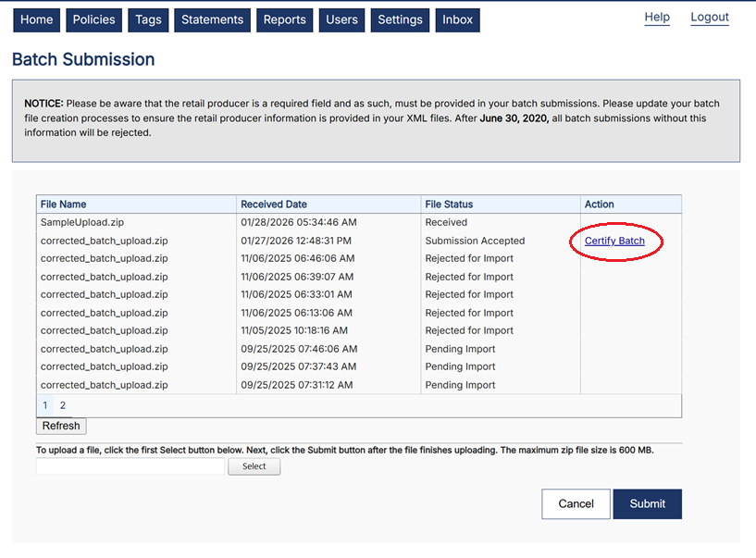Click the Refresh button
The width and height of the screenshot is (756, 558).
[61, 426]
